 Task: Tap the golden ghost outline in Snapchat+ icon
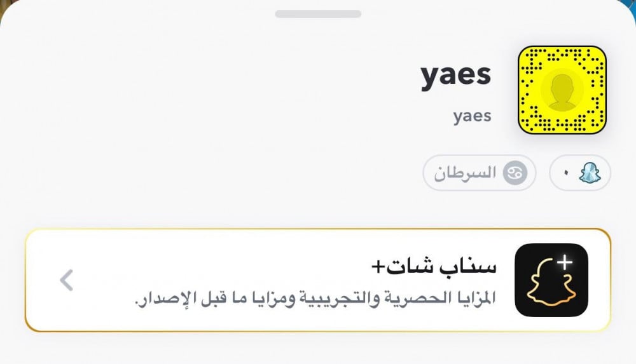click(551, 283)
